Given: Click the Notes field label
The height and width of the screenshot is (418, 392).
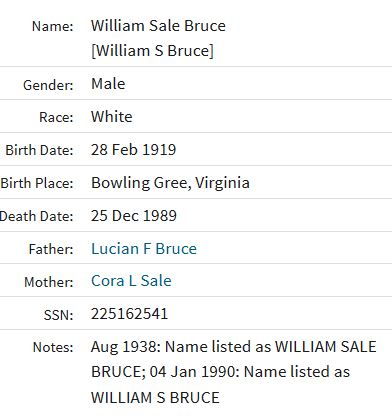Looking at the screenshot, I should click(53, 347).
